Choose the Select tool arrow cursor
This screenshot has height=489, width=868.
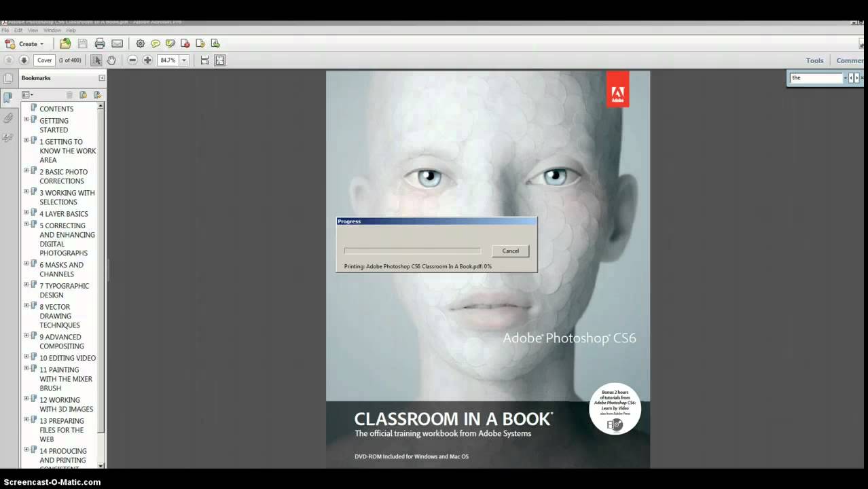point(96,60)
